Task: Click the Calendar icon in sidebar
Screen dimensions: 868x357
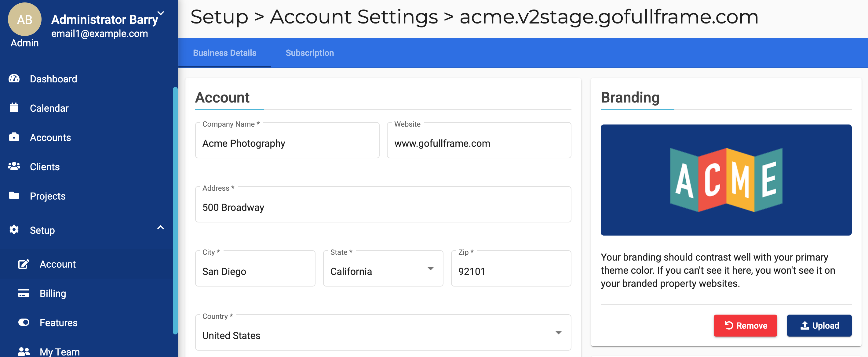Action: pos(14,108)
